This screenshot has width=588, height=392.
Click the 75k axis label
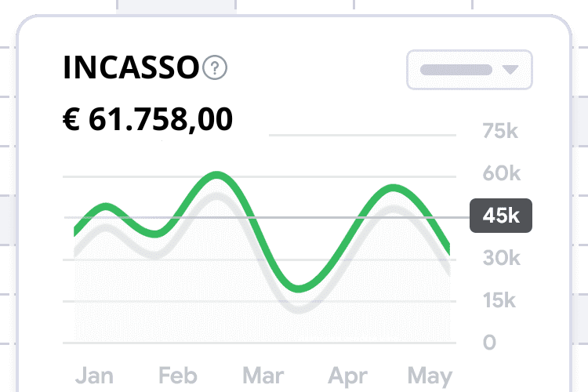[x=500, y=131]
